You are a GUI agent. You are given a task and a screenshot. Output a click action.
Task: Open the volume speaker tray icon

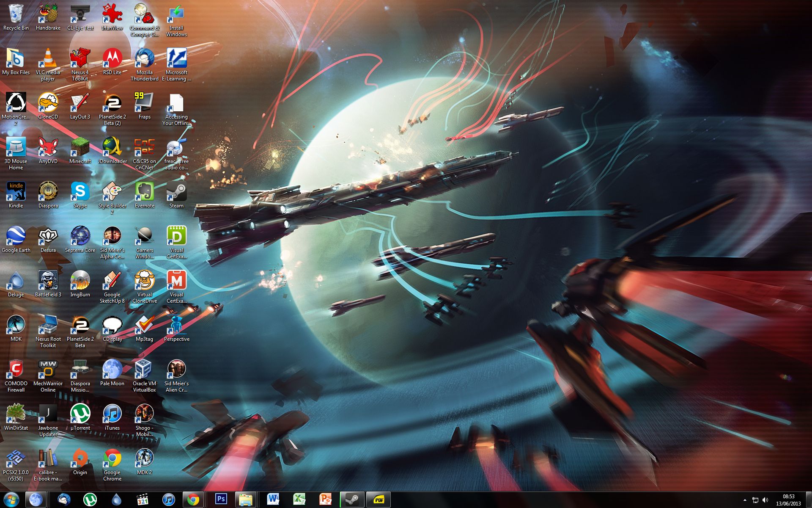[765, 500]
